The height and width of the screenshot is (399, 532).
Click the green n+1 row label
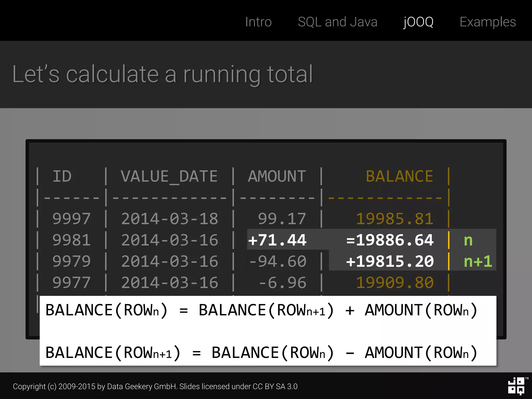coord(478,261)
